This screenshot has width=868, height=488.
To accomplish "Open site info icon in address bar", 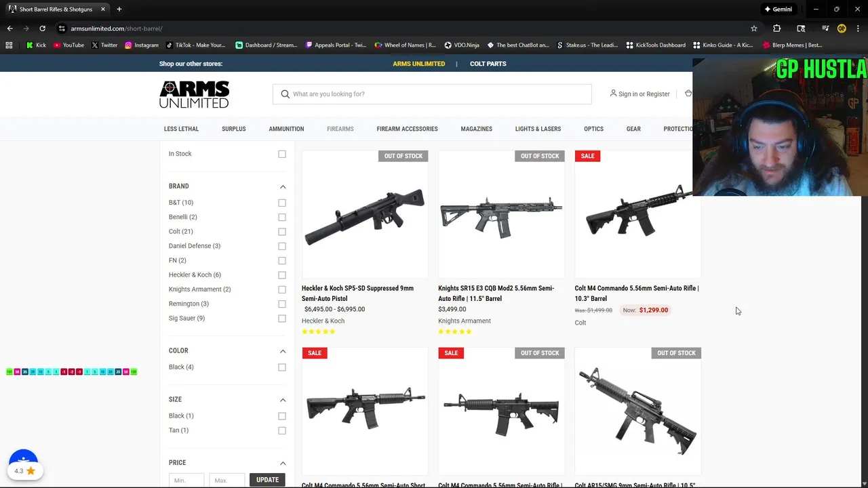I will (62, 28).
